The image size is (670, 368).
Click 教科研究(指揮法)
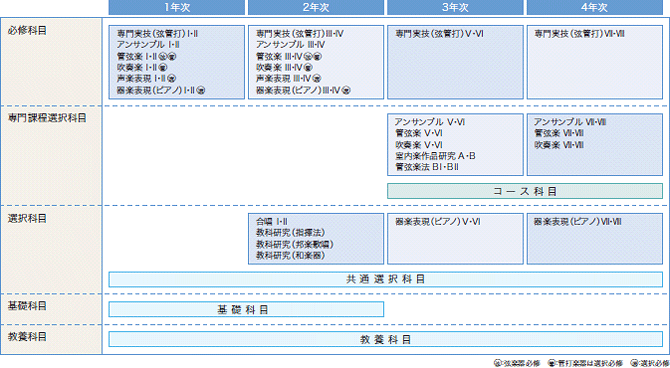pos(291,233)
